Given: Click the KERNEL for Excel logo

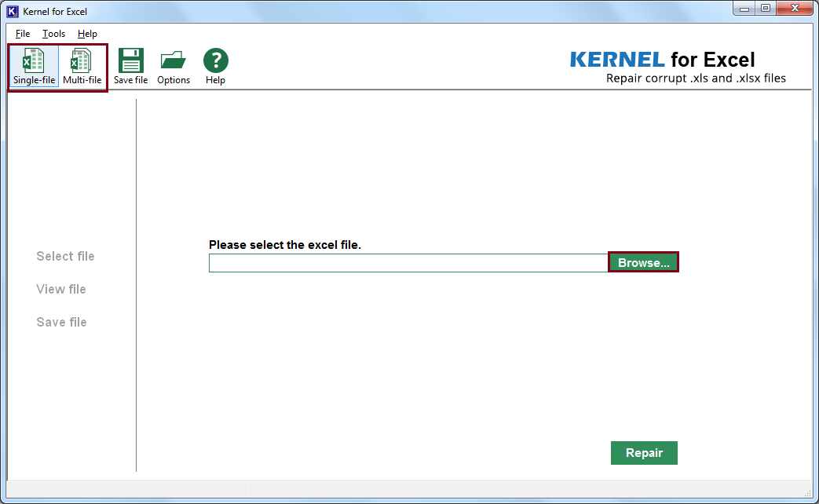Looking at the screenshot, I should click(x=662, y=60).
